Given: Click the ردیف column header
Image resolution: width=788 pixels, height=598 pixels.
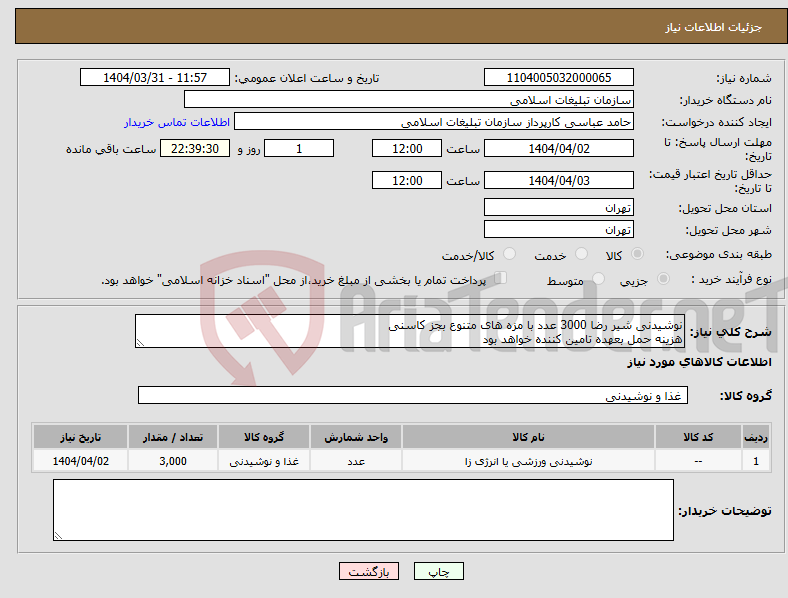Looking at the screenshot, I should pos(756,437).
